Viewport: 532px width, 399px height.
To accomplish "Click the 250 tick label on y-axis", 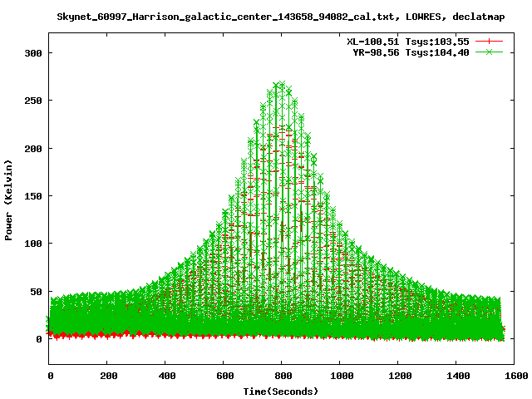I will tap(32, 101).
